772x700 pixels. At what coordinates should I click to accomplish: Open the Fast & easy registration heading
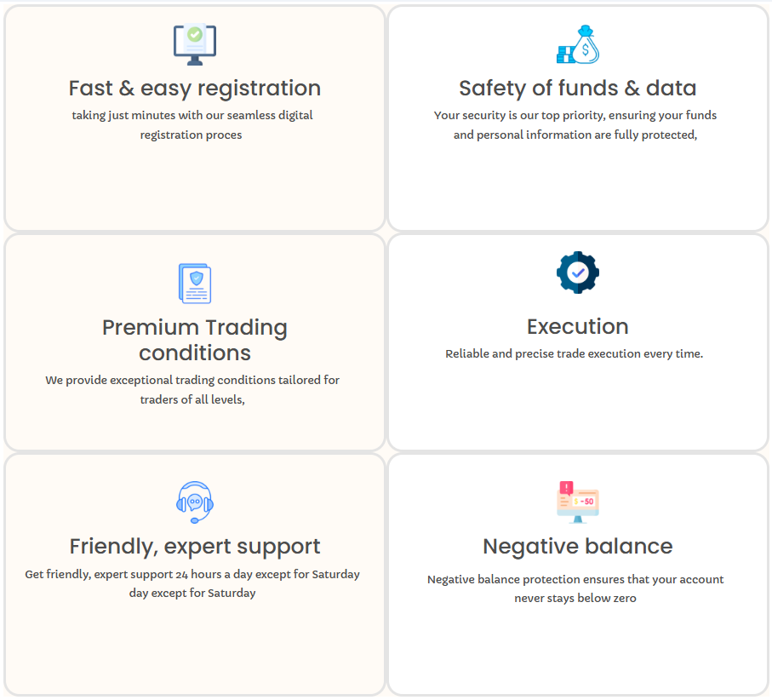[195, 88]
